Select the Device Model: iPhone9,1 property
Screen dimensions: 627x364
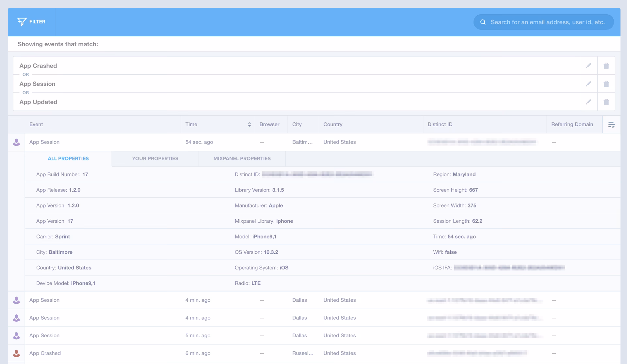(x=66, y=283)
